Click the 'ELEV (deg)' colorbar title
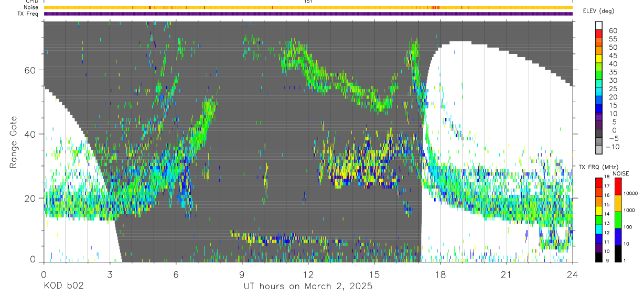 coord(598,12)
